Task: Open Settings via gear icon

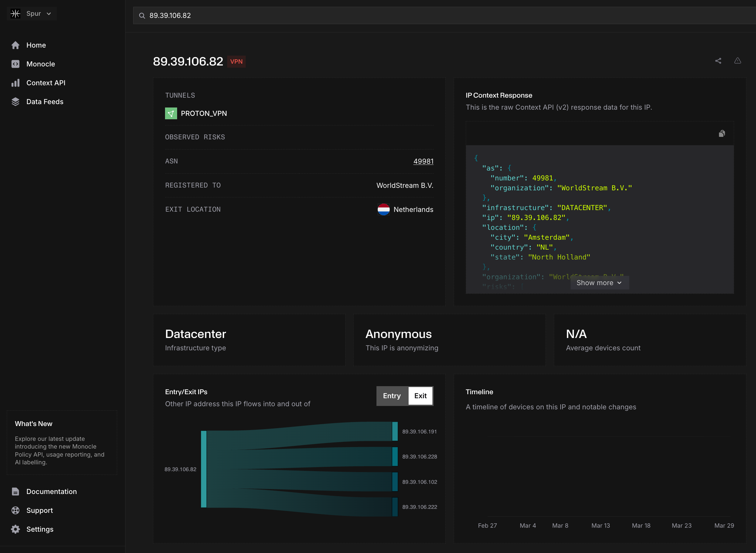Action: pos(15,529)
